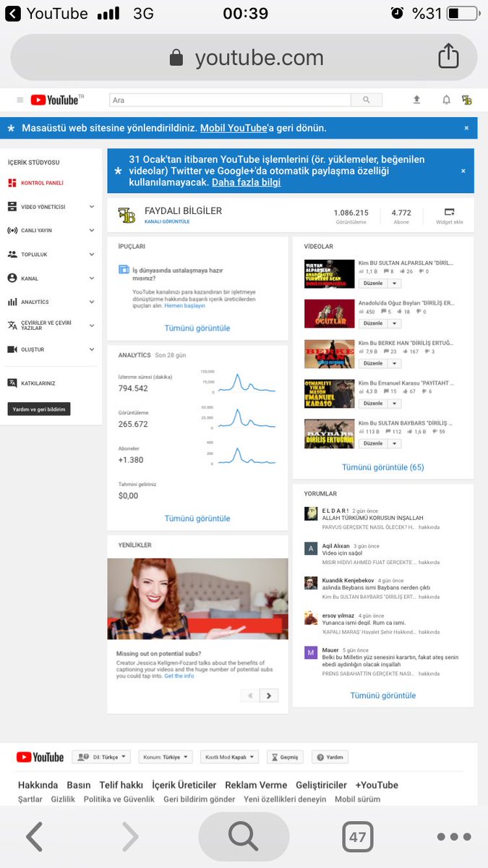Viewport: 488px width, 868px height.
Task: Open the OĞUZLAR video thumbnail
Action: [329, 314]
